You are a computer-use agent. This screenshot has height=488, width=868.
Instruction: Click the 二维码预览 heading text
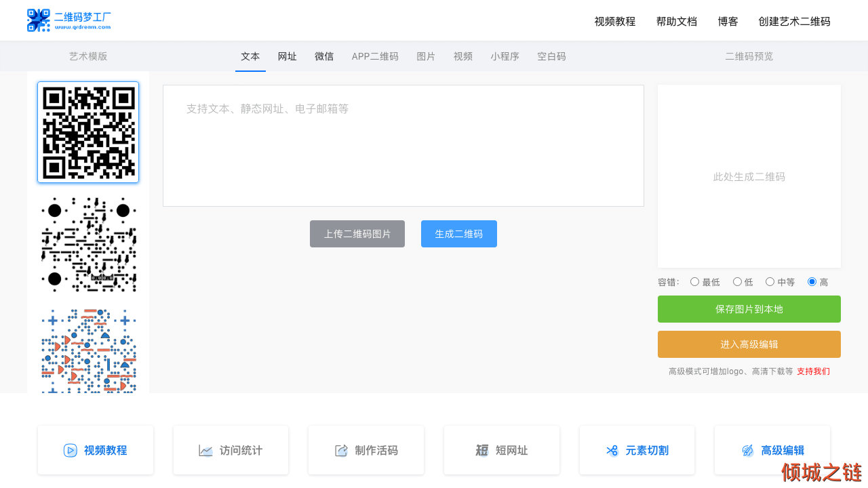[x=749, y=56]
